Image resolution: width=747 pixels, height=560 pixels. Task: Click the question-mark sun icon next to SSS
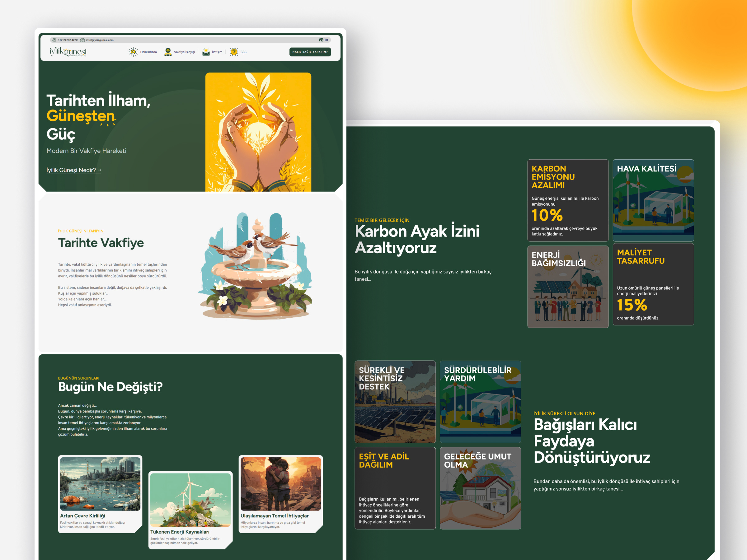[x=234, y=52]
